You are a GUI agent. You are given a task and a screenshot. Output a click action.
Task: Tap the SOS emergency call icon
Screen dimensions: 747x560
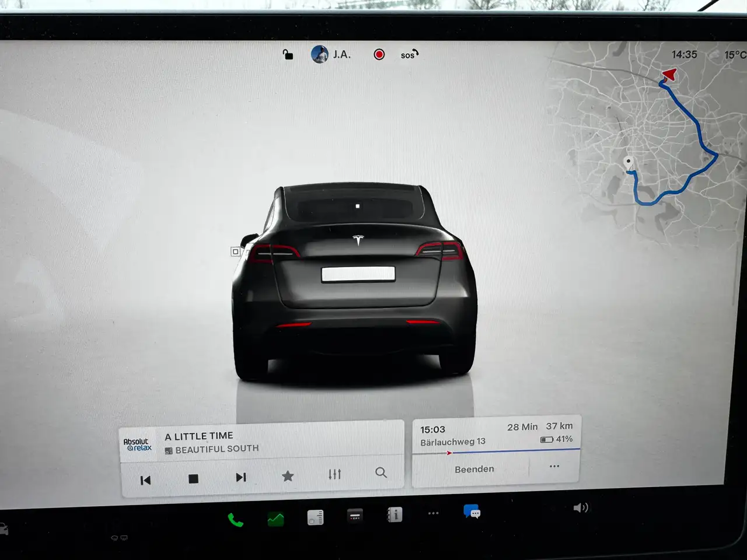(x=409, y=55)
